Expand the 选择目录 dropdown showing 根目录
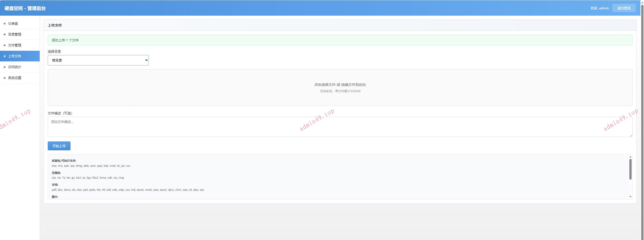This screenshot has height=240, width=644. click(98, 60)
